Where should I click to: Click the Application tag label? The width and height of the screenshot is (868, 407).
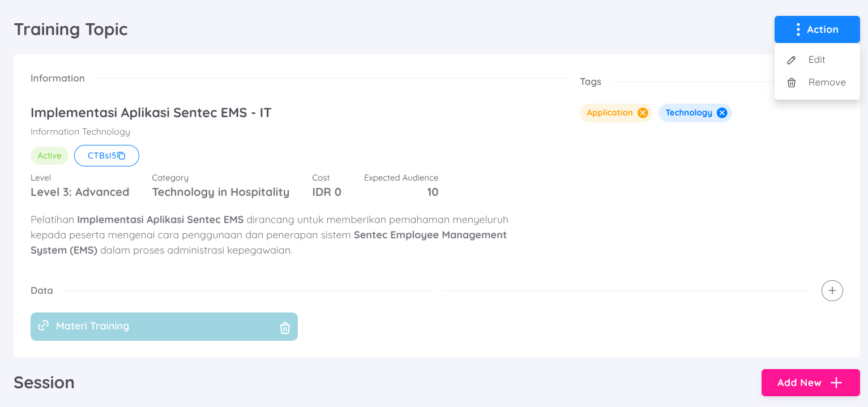click(x=609, y=113)
